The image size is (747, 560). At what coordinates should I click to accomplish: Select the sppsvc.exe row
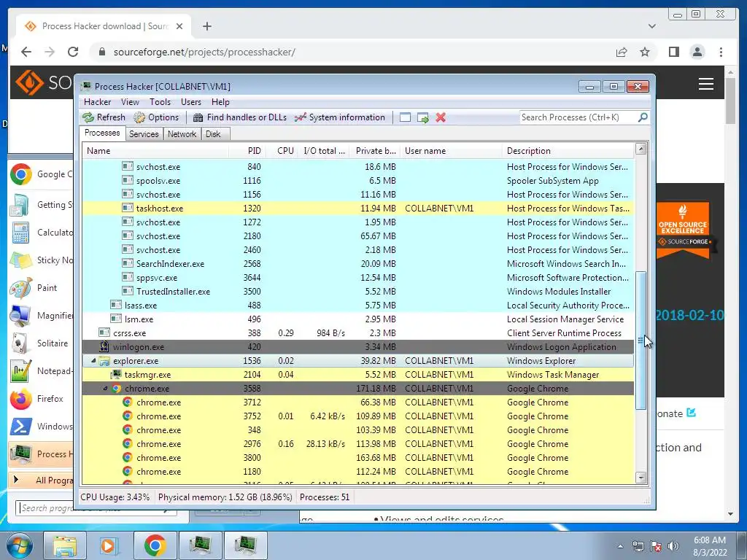pos(358,278)
